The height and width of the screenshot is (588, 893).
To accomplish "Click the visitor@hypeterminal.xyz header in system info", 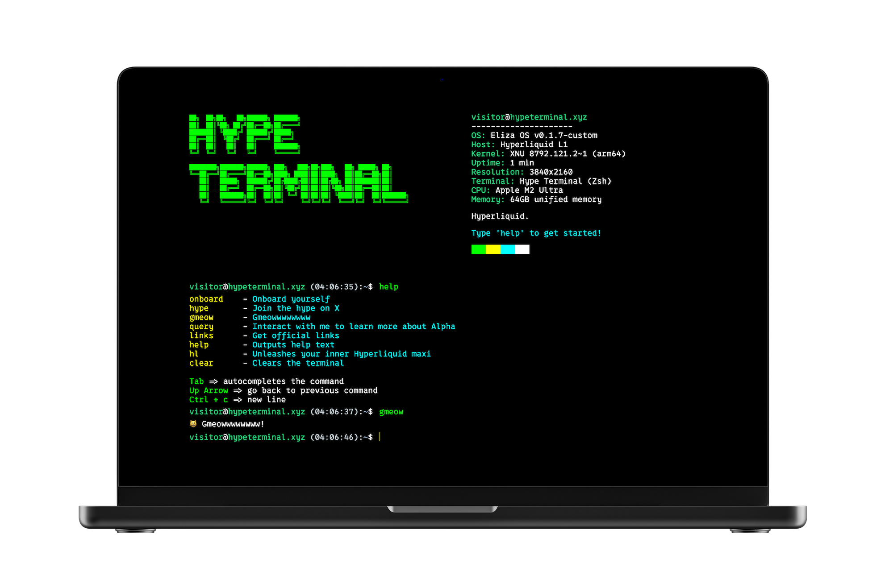I will pos(529,117).
